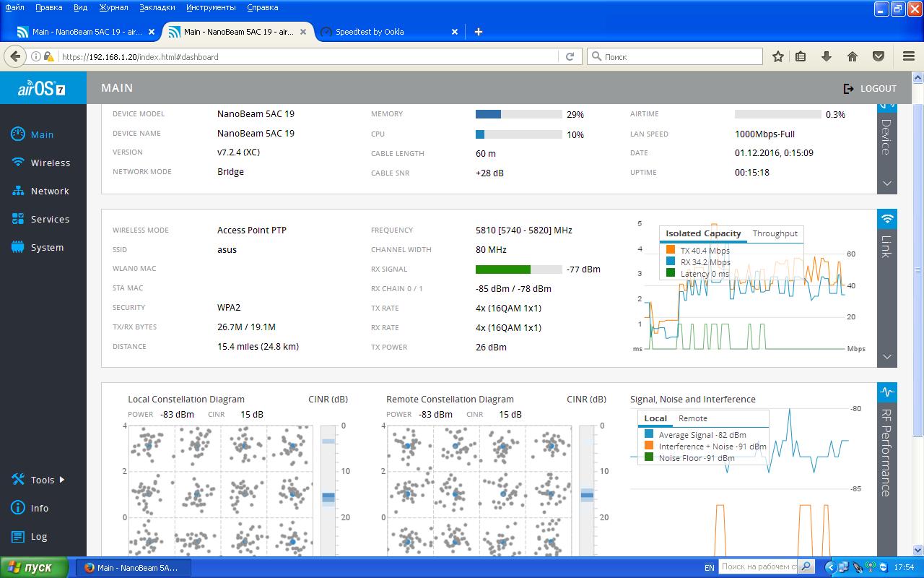Click the frequency value 5810 MHz
This screenshot has height=578, width=924.
click(x=524, y=230)
